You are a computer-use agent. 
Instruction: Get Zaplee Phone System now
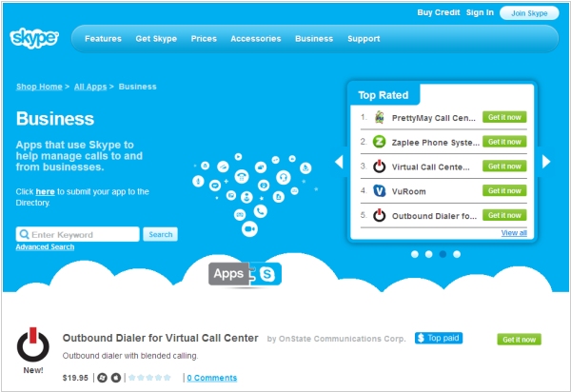(x=504, y=142)
